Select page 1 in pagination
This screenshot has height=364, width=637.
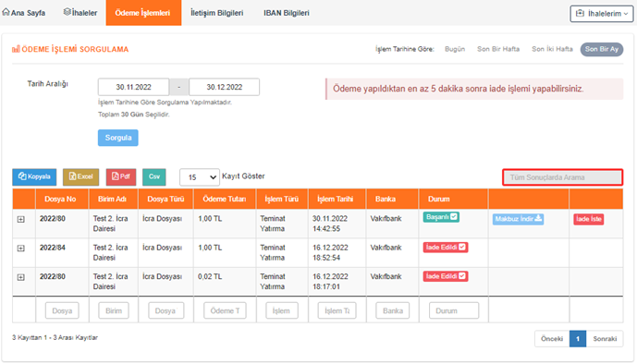(578, 339)
